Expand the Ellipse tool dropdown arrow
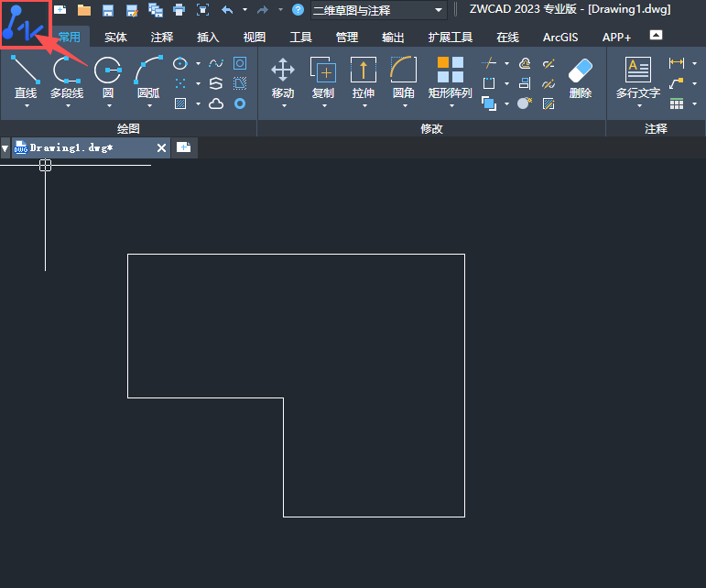706x588 pixels. click(198, 63)
